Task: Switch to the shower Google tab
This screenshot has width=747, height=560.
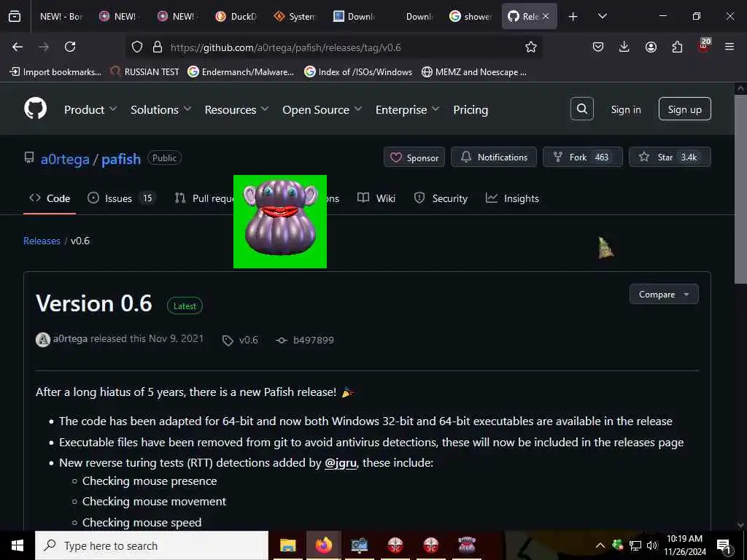Action: [471, 17]
